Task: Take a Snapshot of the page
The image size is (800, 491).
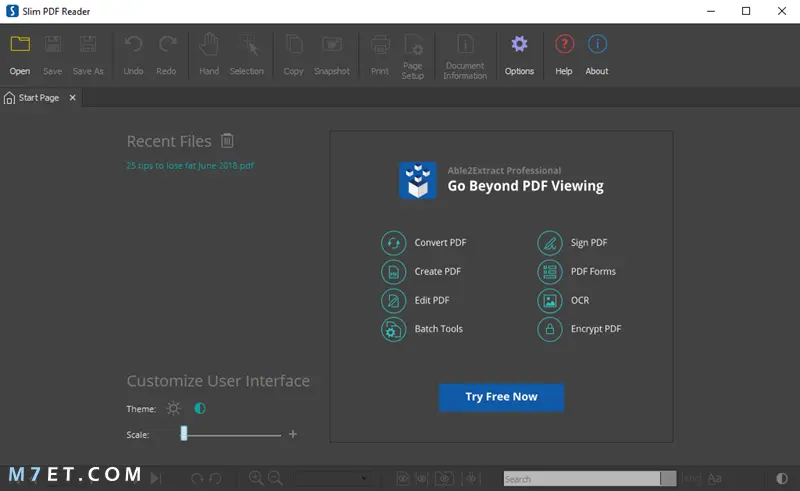Action: pyautogui.click(x=332, y=55)
